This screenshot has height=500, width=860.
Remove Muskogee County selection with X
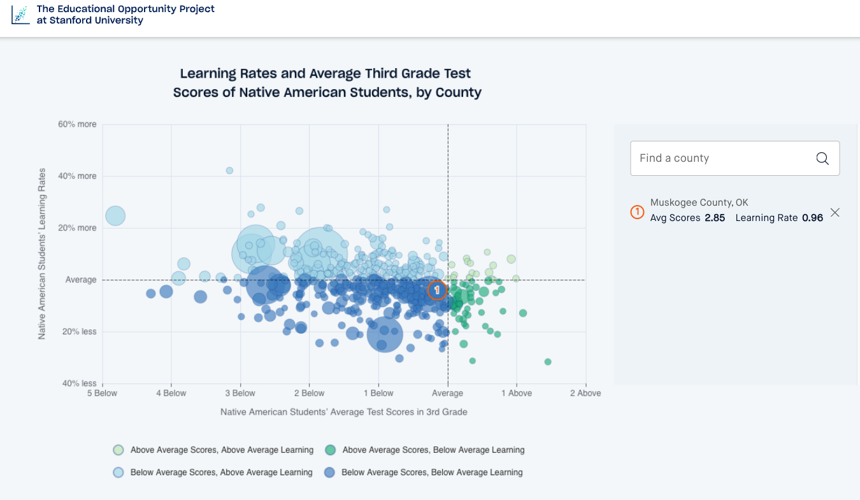tap(835, 212)
